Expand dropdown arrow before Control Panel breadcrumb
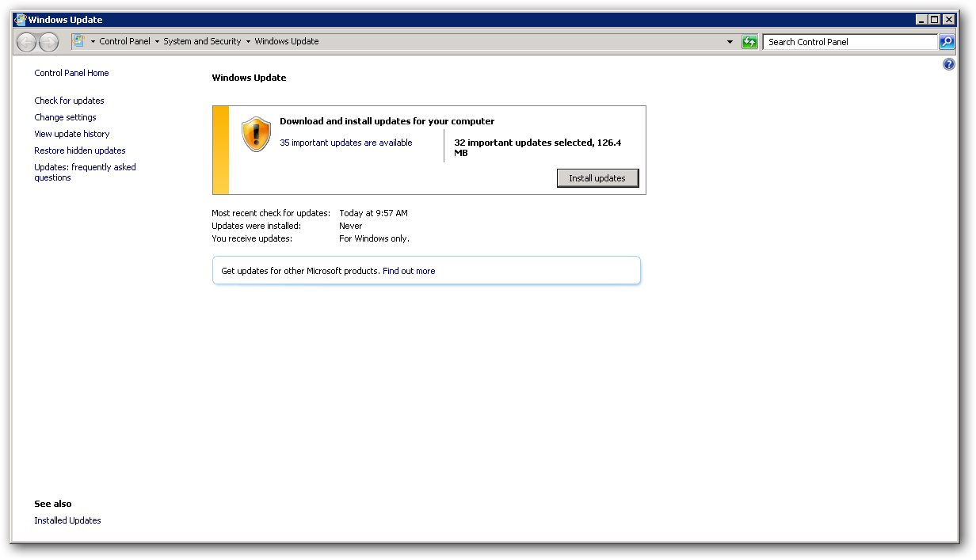Image resolution: width=976 pixels, height=560 pixels. pos(93,42)
